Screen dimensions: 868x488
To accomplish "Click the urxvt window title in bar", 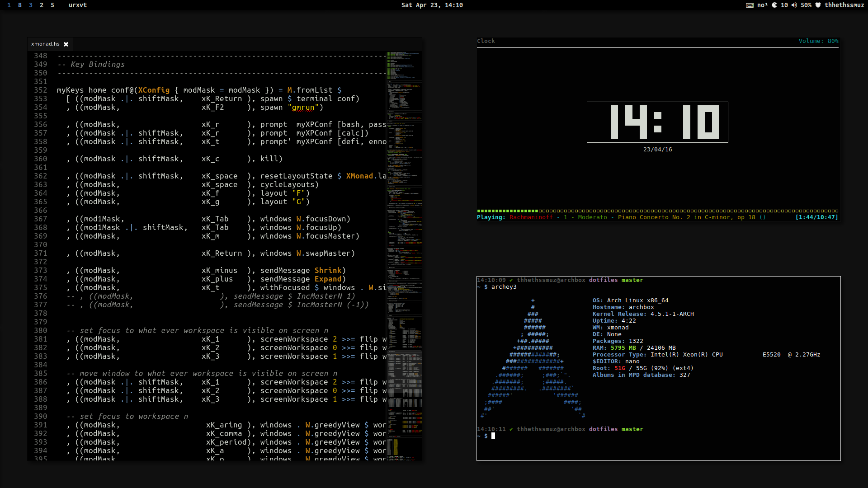I will [x=78, y=5].
